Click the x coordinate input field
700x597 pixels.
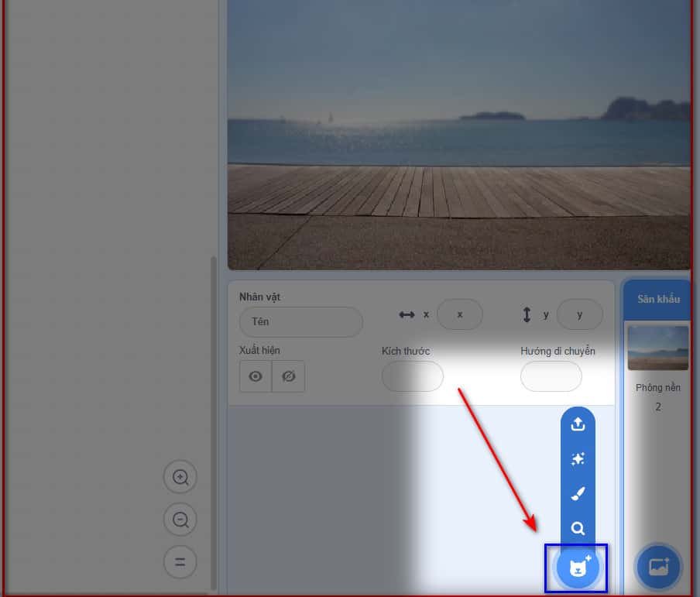coord(460,314)
